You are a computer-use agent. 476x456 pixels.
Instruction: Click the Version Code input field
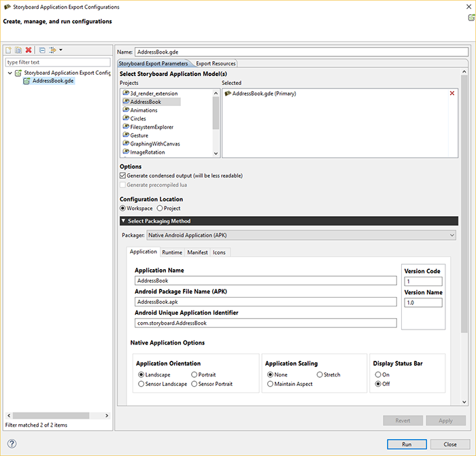[423, 281]
